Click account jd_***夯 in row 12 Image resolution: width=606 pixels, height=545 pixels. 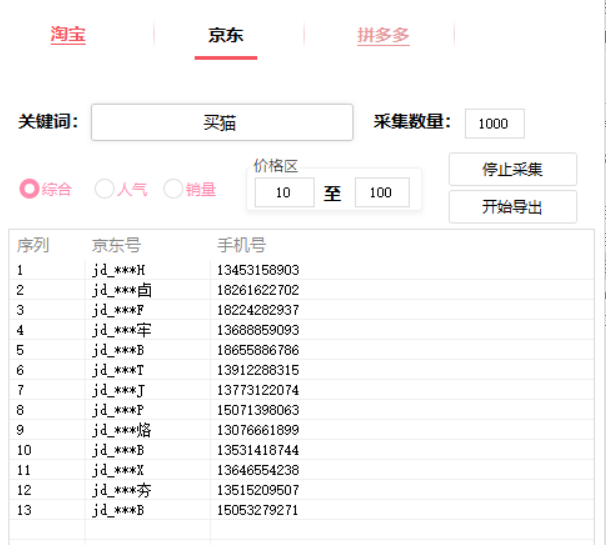122,490
